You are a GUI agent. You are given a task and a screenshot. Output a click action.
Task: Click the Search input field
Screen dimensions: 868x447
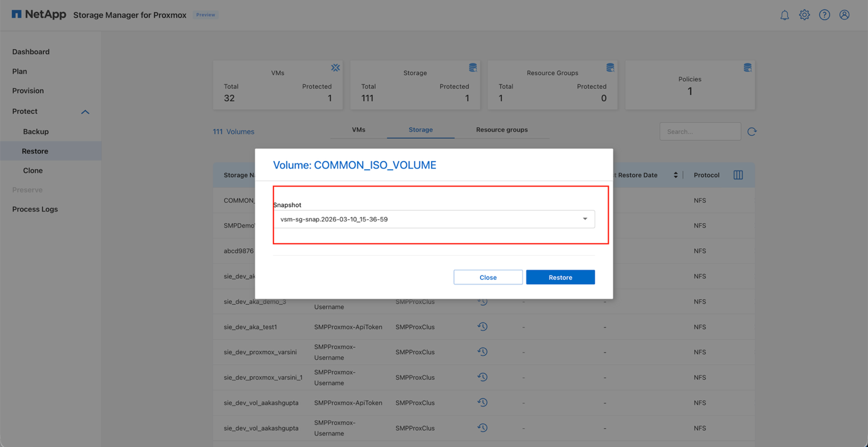(x=699, y=131)
